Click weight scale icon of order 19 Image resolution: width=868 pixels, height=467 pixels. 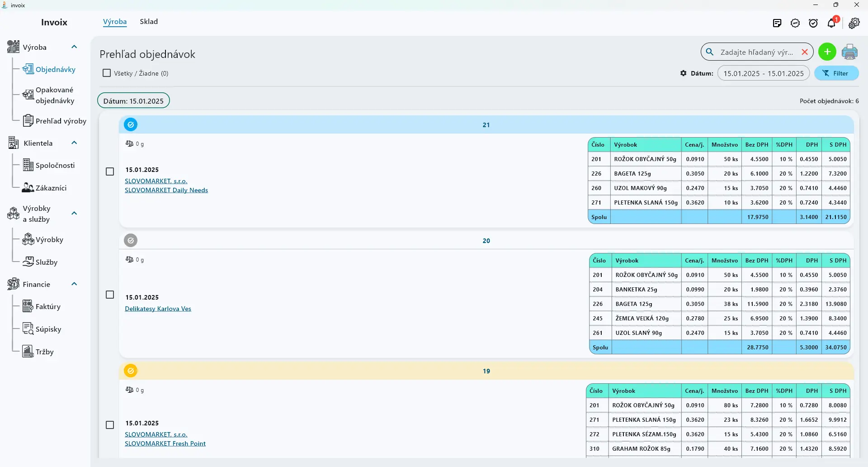(130, 390)
